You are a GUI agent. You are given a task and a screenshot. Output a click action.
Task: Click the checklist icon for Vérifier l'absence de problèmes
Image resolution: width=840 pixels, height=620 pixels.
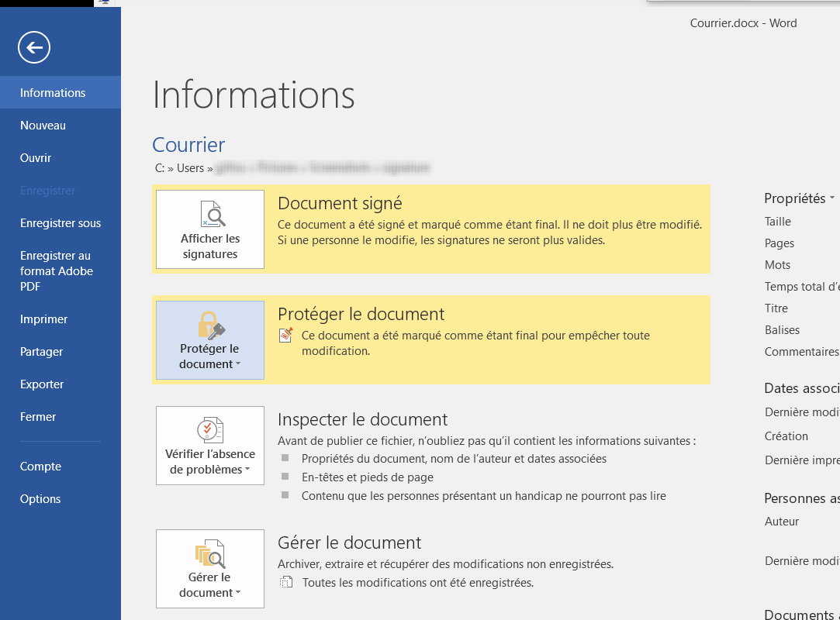(210, 429)
